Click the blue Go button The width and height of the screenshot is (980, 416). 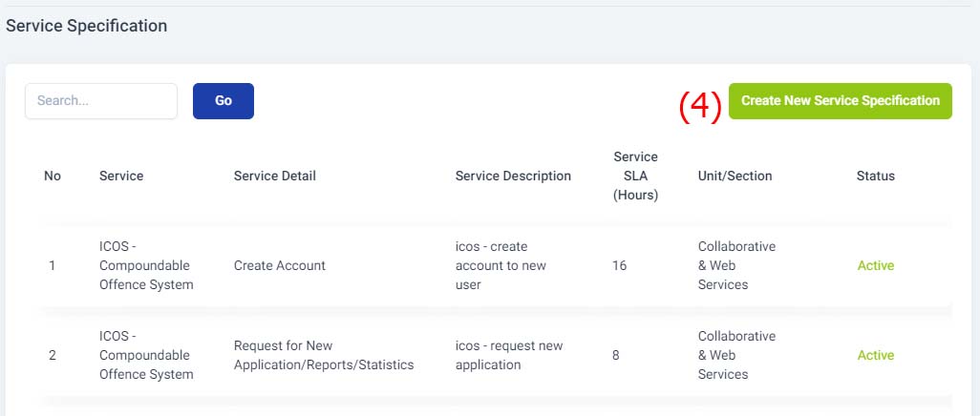tap(224, 100)
